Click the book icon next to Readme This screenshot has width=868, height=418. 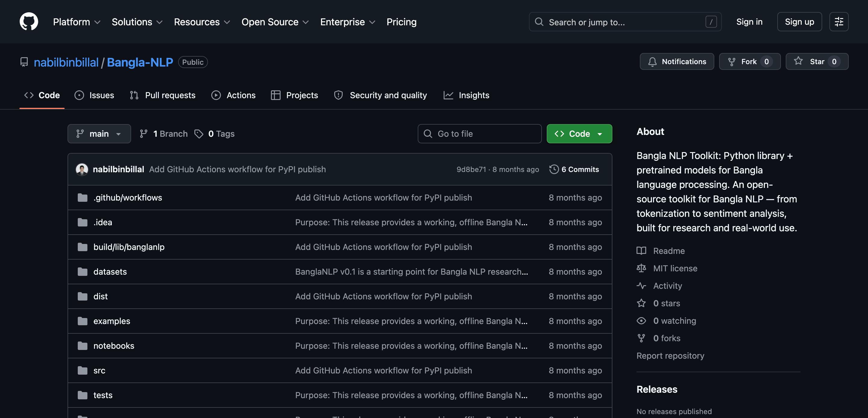pos(641,251)
